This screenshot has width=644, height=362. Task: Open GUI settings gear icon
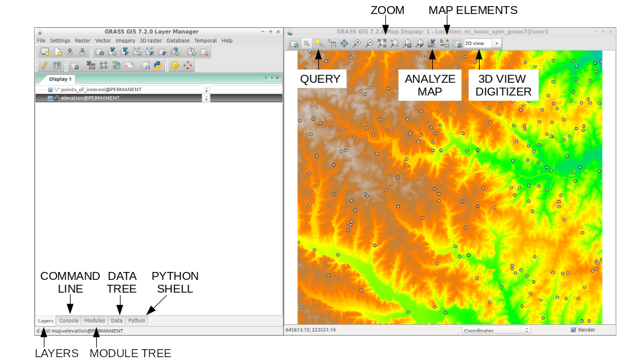[175, 65]
